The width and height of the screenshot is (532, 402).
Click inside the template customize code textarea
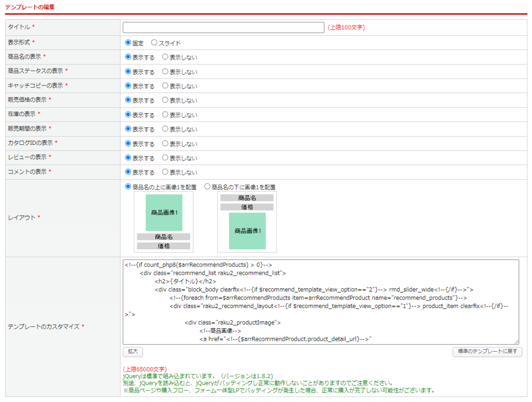click(x=321, y=302)
